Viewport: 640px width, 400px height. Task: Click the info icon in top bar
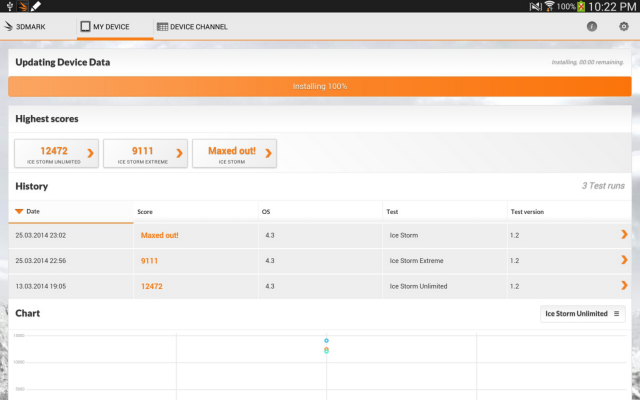point(592,27)
